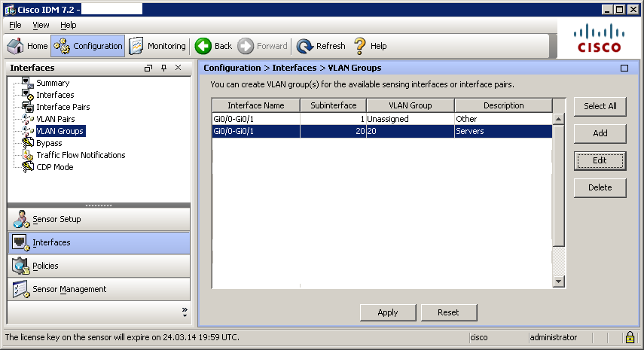Click the Configuration gears icon
The height and width of the screenshot is (350, 644).
tap(62, 46)
